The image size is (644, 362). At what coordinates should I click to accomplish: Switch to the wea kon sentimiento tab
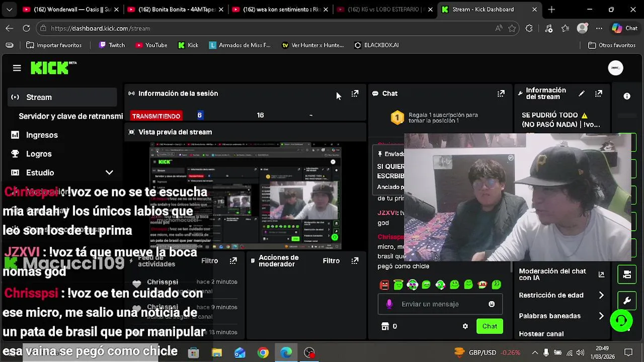click(280, 9)
